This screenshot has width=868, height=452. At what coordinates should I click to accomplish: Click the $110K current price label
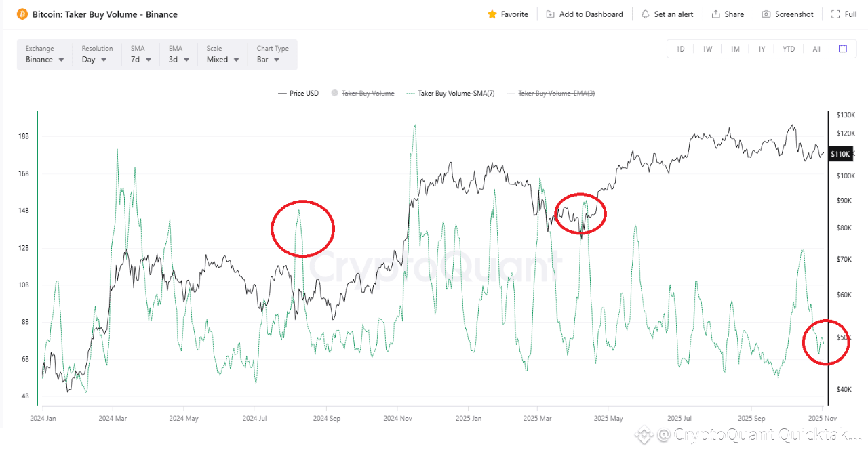840,155
